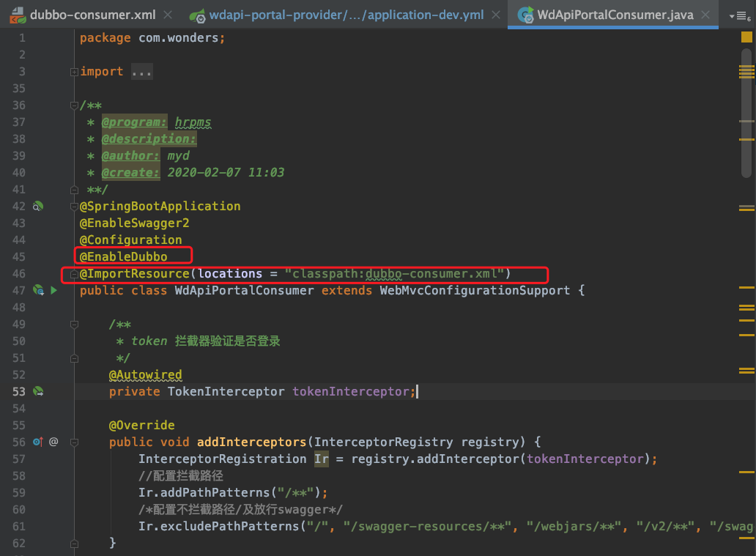Collapse the @ImportResource fold at line 46
756x556 pixels.
tap(74, 275)
